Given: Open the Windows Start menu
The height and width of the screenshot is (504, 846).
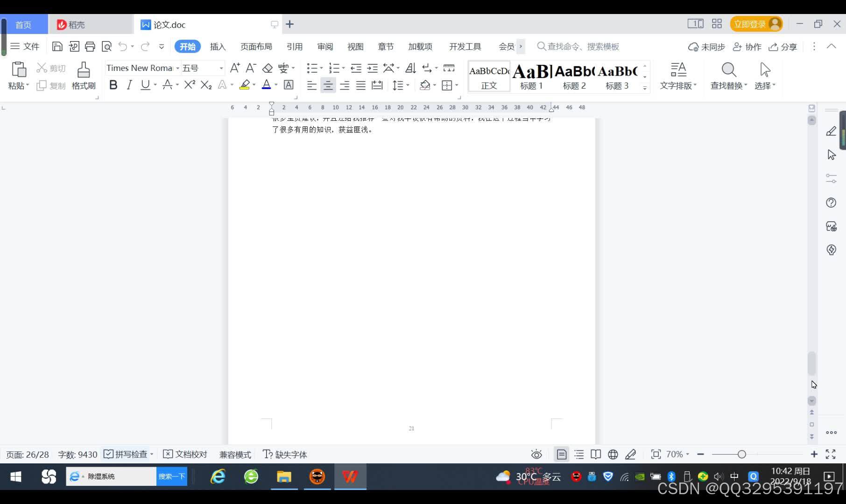Looking at the screenshot, I should click(15, 476).
